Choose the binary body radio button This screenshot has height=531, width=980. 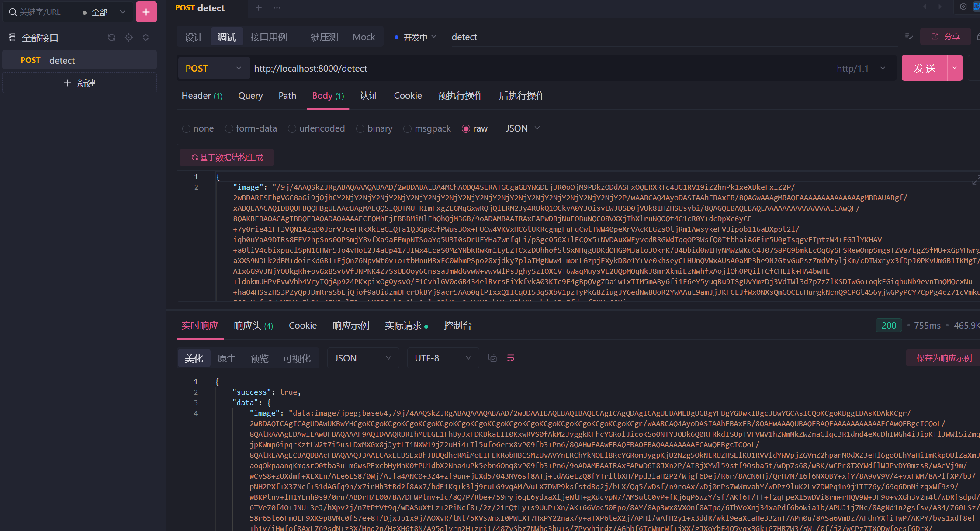click(x=360, y=129)
